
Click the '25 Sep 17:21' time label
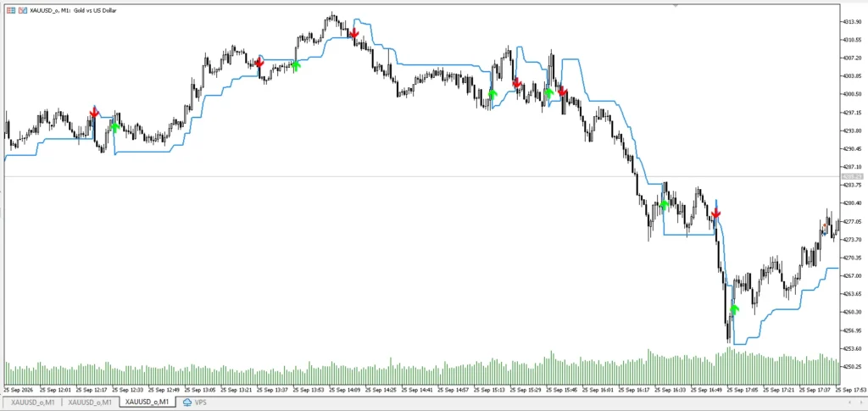click(x=779, y=390)
